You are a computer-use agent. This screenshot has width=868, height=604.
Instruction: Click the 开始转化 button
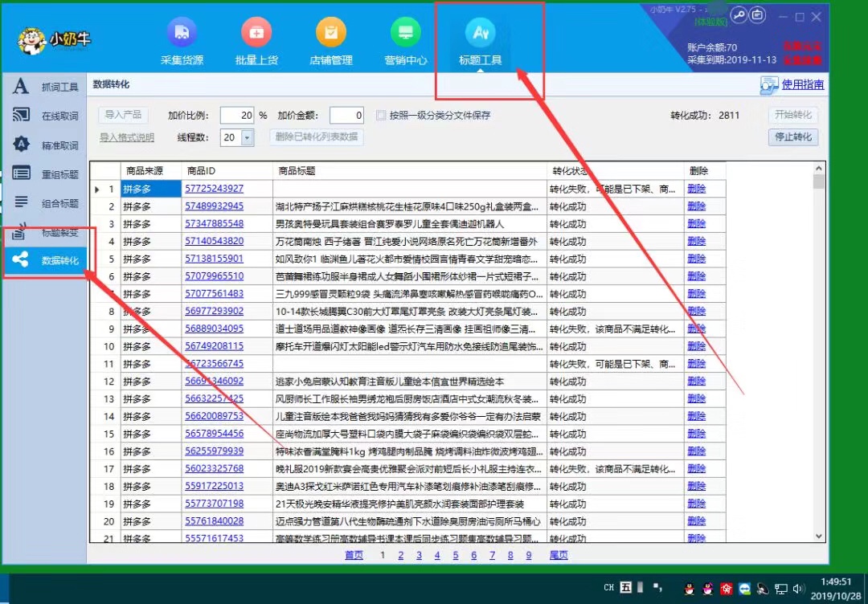(792, 115)
